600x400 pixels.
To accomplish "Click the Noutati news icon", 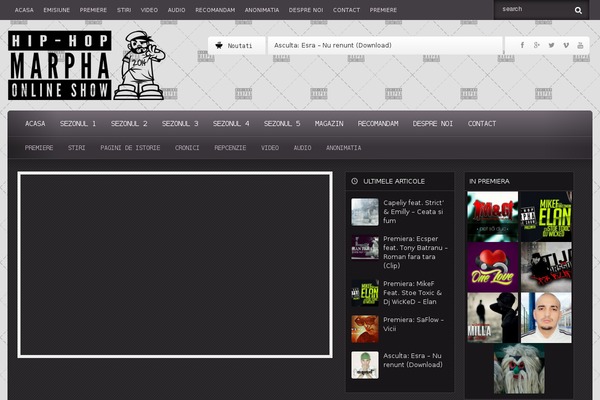I will click(219, 46).
